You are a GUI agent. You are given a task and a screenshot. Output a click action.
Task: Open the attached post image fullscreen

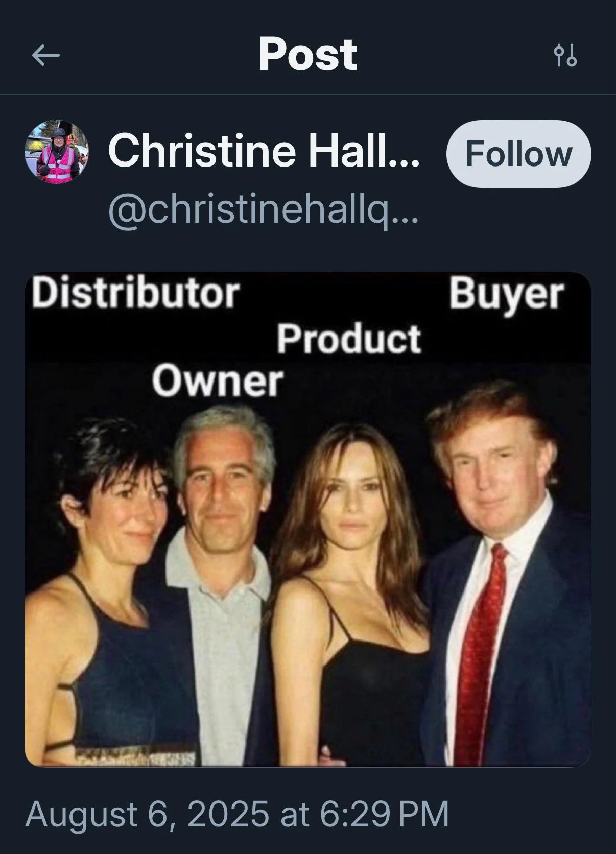click(308, 519)
